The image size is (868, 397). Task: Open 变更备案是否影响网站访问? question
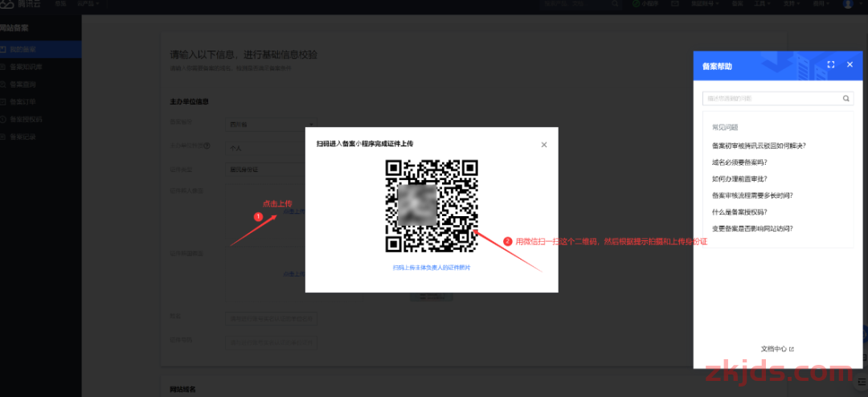(x=752, y=228)
